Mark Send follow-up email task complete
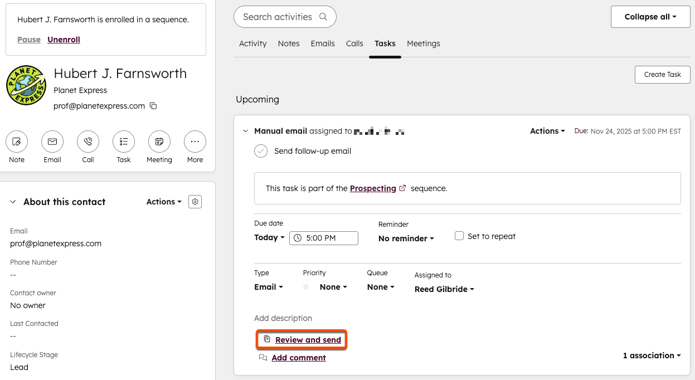The height and width of the screenshot is (380, 695). [261, 151]
